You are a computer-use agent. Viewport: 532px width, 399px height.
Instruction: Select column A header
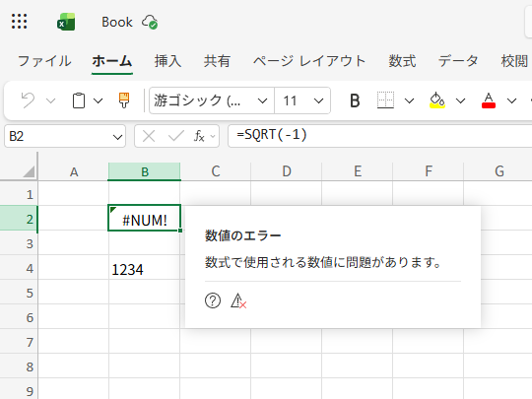(74, 171)
